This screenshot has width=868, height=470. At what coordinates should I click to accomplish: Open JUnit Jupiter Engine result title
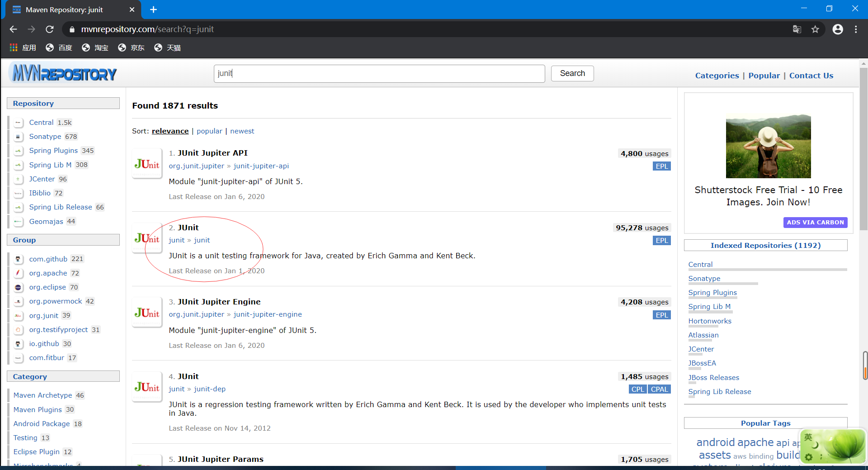(x=219, y=302)
